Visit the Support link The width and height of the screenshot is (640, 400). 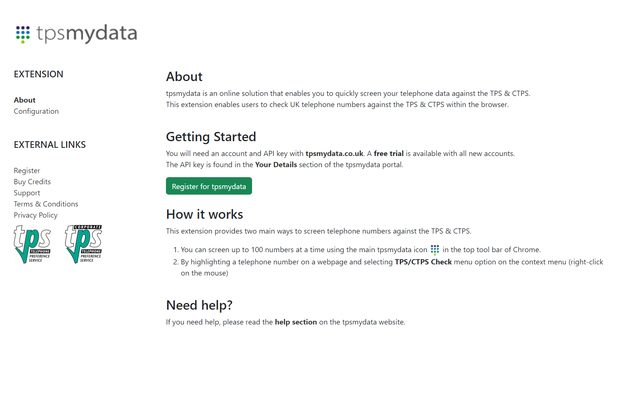(x=27, y=193)
